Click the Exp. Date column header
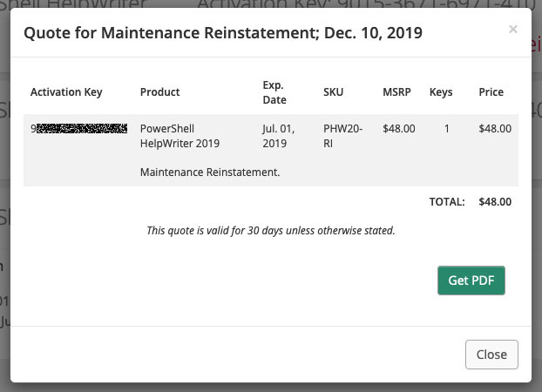Image resolution: width=542 pixels, height=392 pixels. pos(274,92)
